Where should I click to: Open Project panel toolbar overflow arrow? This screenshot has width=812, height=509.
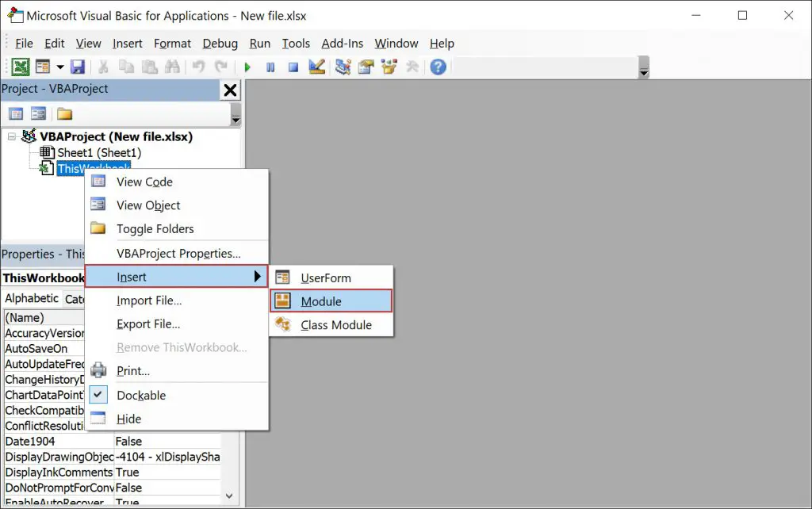click(x=236, y=114)
